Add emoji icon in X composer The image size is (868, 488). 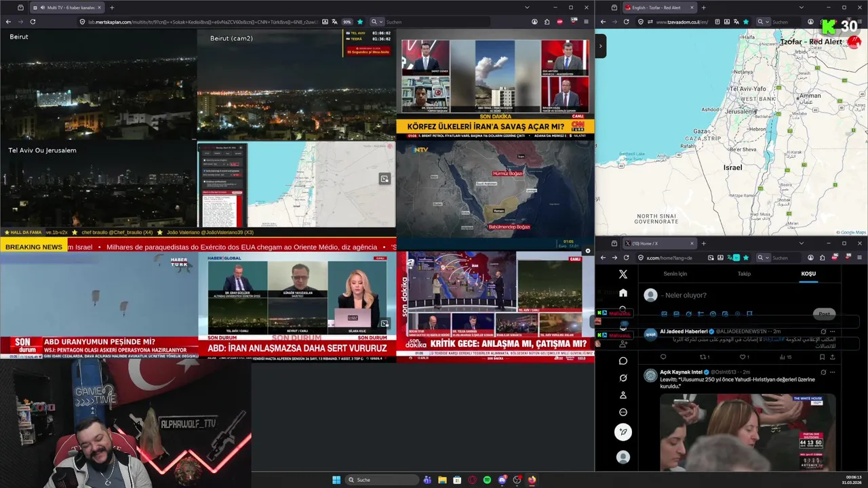click(713, 314)
